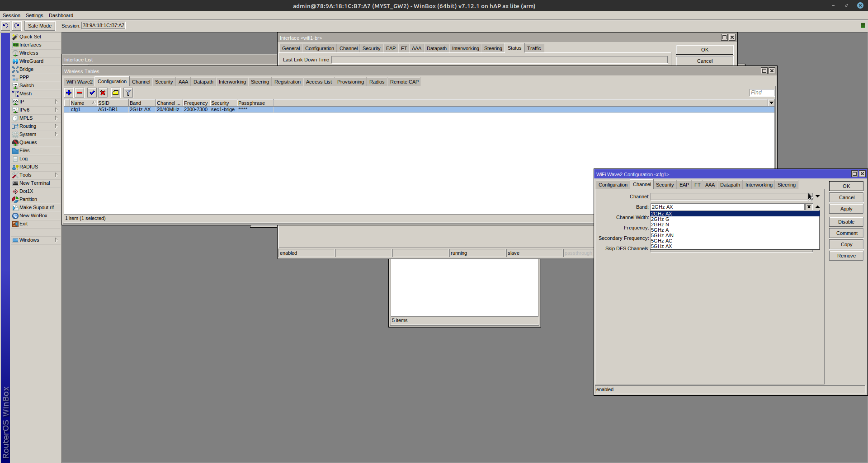Screen dimensions: 868x463
Task: Open WireGuard from the sidebar
Action: 30,61
